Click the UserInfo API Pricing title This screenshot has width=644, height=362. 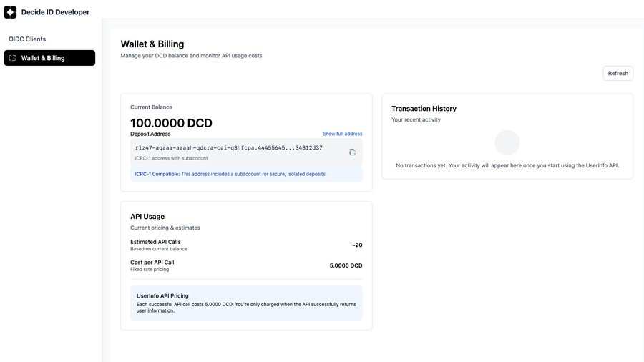(x=162, y=295)
